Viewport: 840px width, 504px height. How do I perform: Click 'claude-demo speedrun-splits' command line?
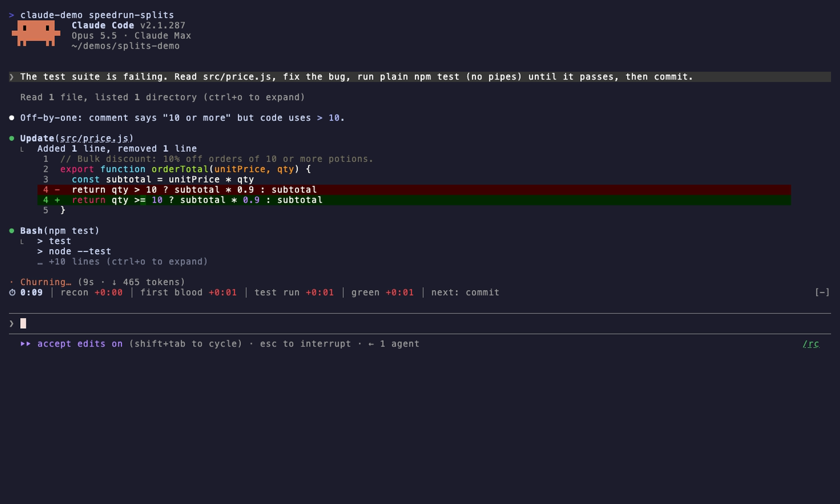pyautogui.click(x=97, y=15)
